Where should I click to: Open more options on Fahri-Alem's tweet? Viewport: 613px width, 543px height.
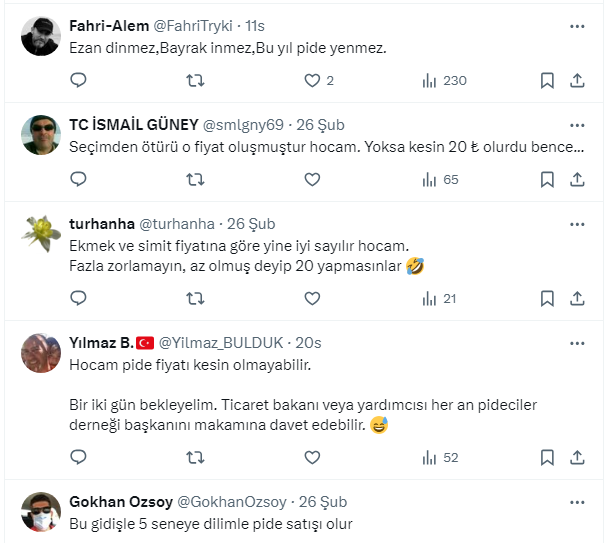tap(577, 27)
